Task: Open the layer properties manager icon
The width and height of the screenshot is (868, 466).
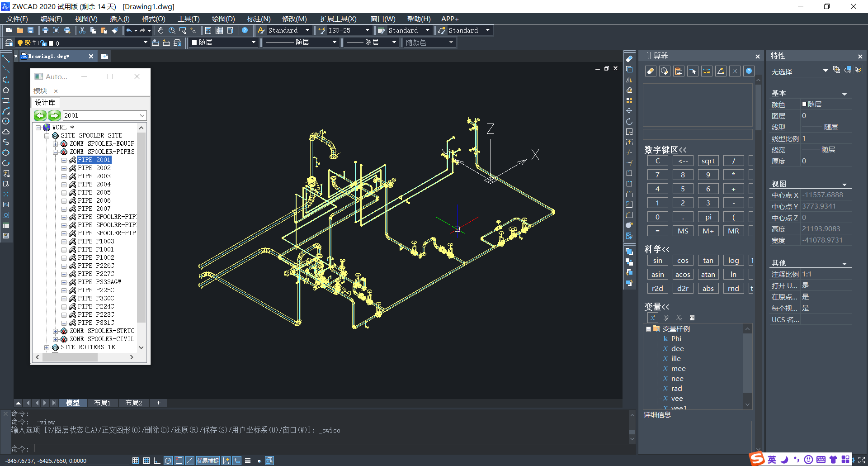Action: click(9, 43)
